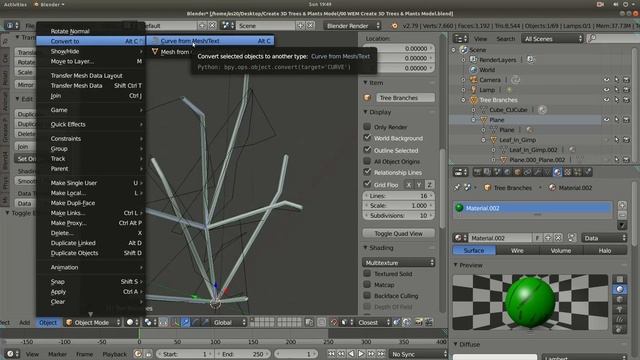Open the Multitexture shading dropdown
The width and height of the screenshot is (640, 360).
[398, 262]
